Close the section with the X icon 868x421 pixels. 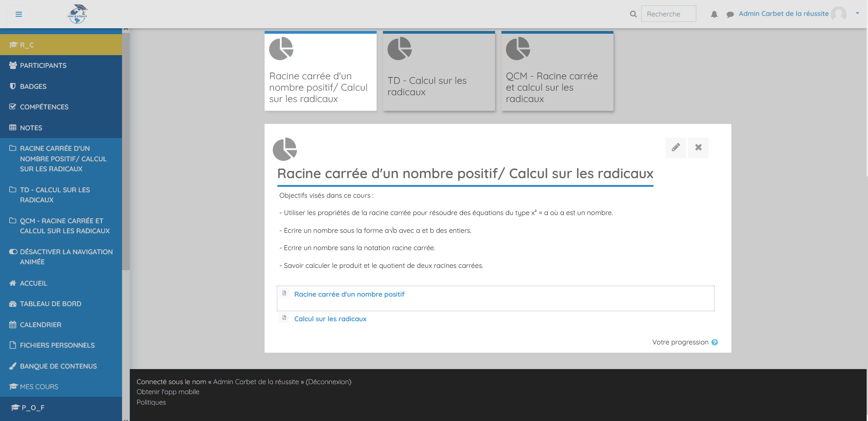tap(698, 148)
